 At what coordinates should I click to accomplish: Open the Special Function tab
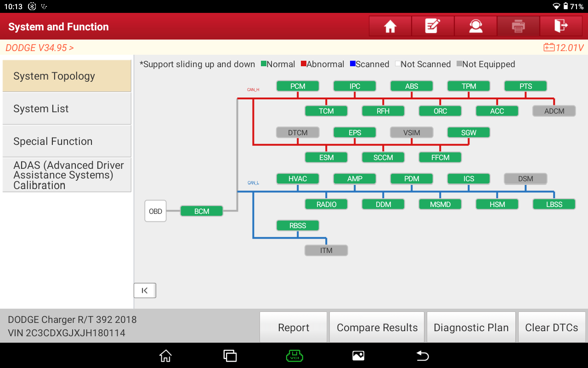tap(67, 141)
